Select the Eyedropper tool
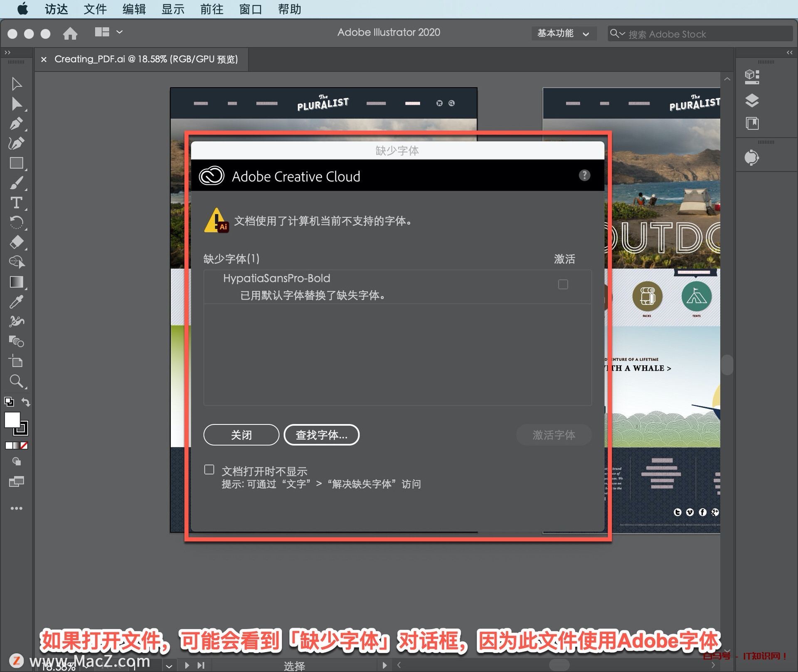This screenshot has height=672, width=798. point(17,302)
